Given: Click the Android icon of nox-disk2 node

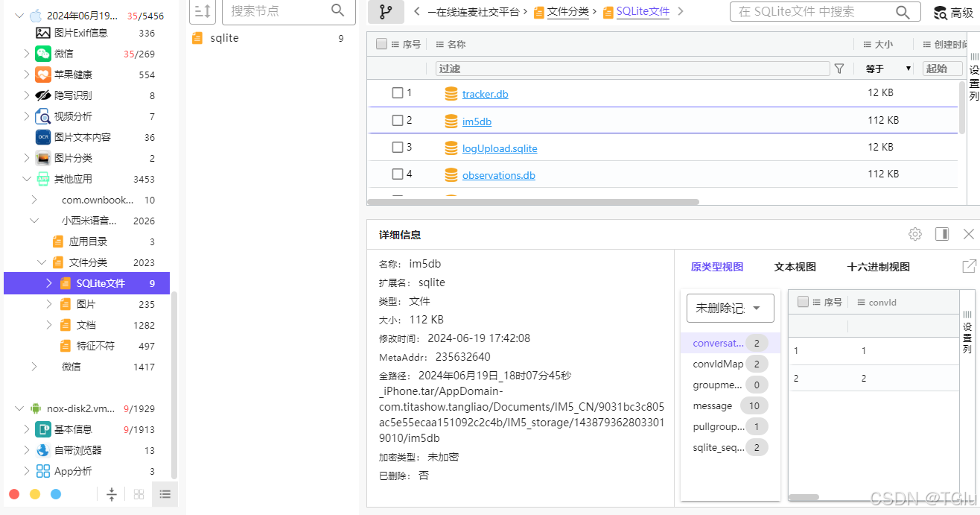Looking at the screenshot, I should click(35, 408).
